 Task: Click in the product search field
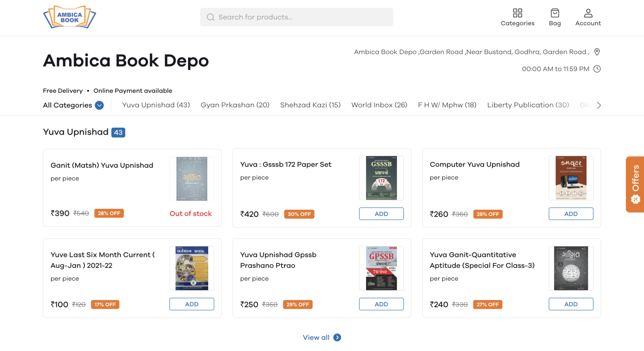tap(296, 17)
